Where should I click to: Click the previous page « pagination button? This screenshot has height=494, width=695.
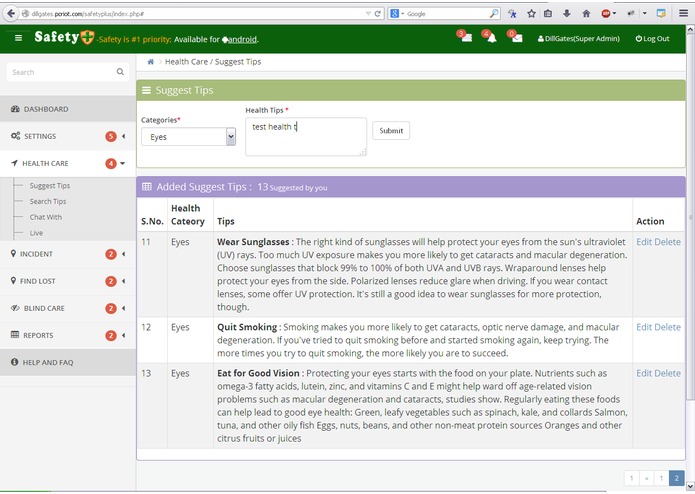(x=647, y=478)
